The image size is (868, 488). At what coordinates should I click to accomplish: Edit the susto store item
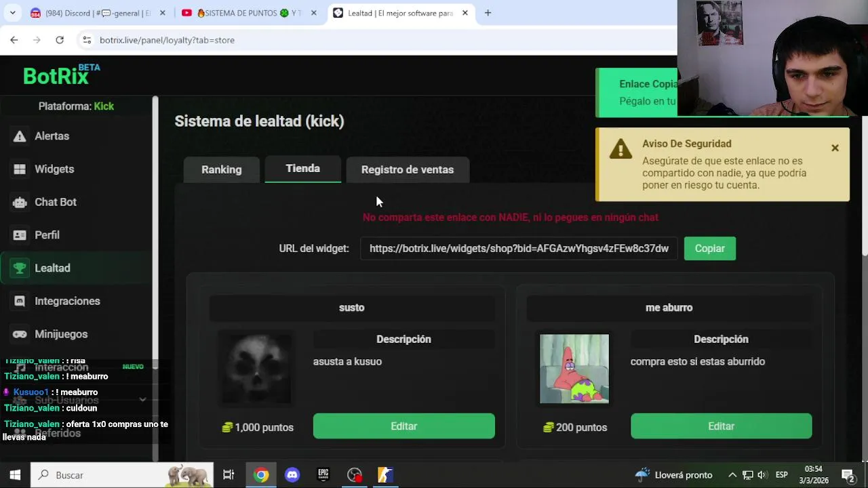pos(403,426)
